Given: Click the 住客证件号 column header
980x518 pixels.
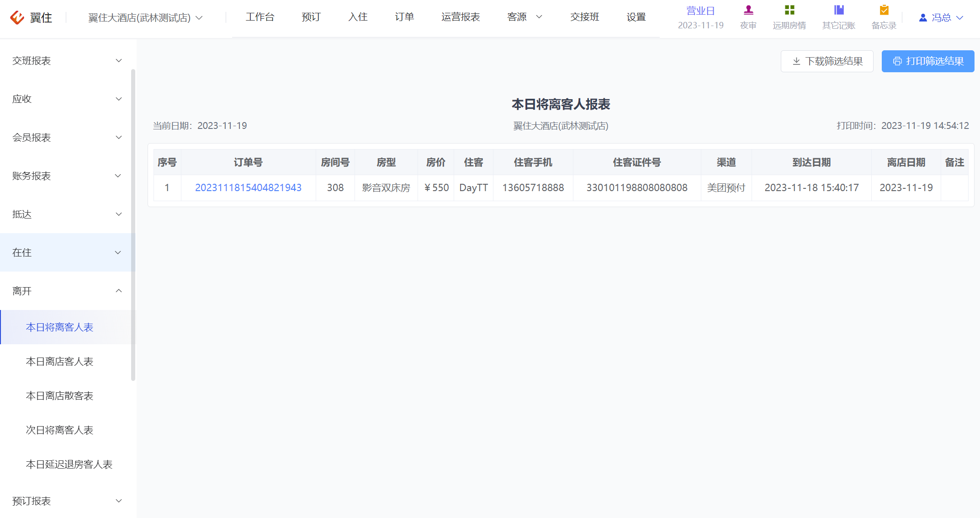Looking at the screenshot, I should [637, 162].
